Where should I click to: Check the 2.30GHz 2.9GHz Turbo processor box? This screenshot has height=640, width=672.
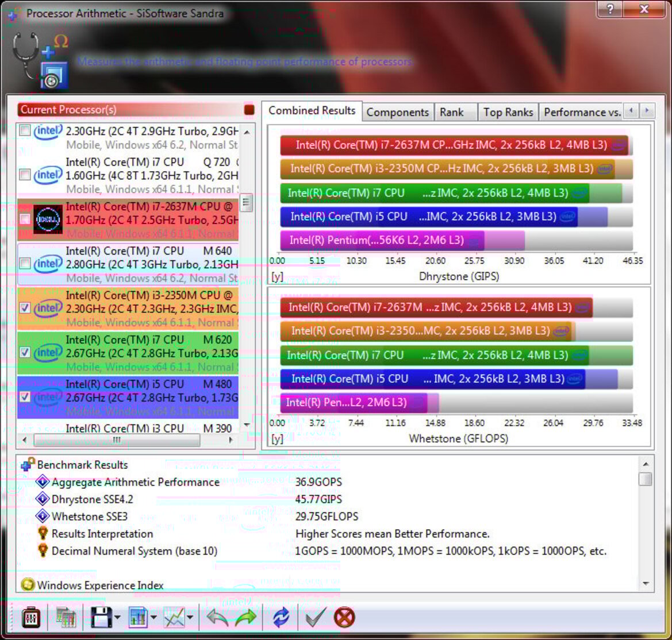pos(25,130)
